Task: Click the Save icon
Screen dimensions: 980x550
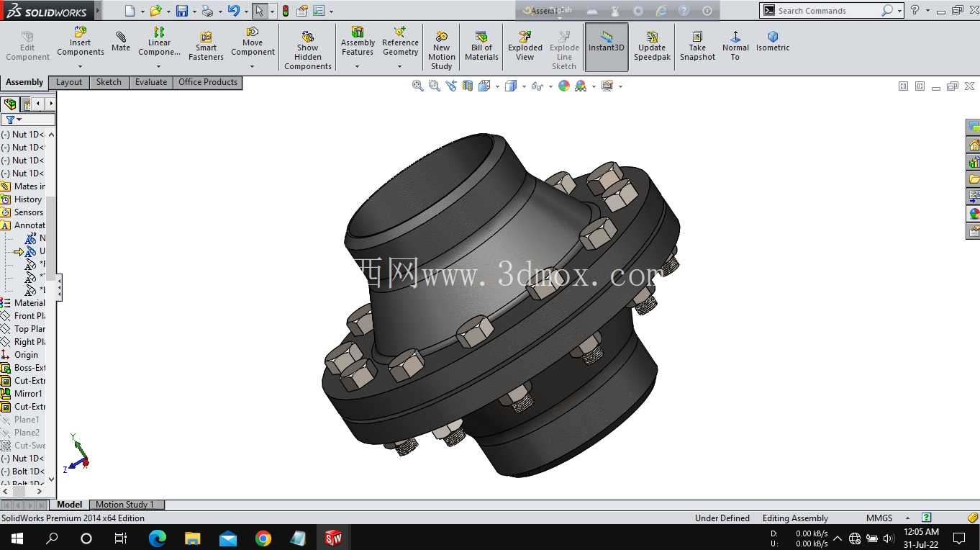Action: click(182, 11)
